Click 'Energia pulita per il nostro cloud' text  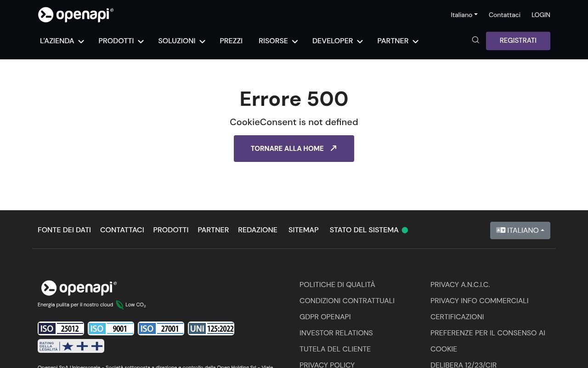tap(75, 305)
